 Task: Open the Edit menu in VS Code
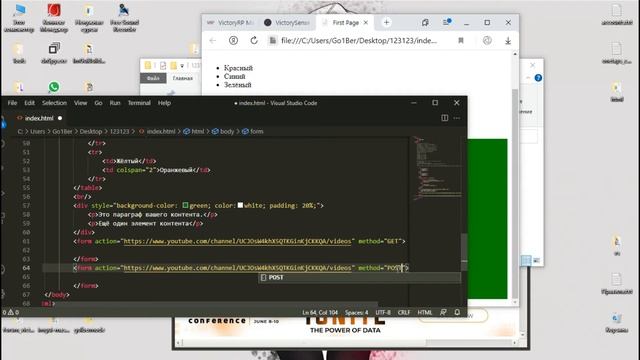tap(29, 103)
